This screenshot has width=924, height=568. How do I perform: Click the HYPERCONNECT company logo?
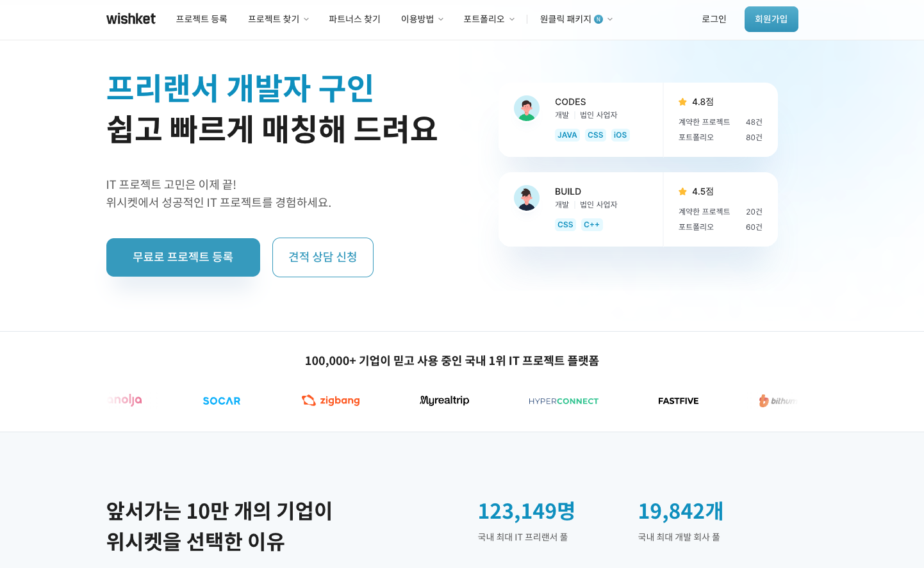tap(563, 400)
